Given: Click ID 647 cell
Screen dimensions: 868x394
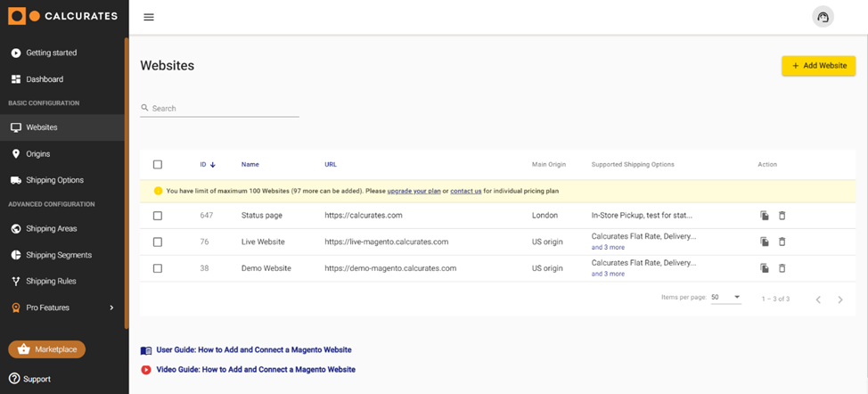Looking at the screenshot, I should click(x=207, y=215).
